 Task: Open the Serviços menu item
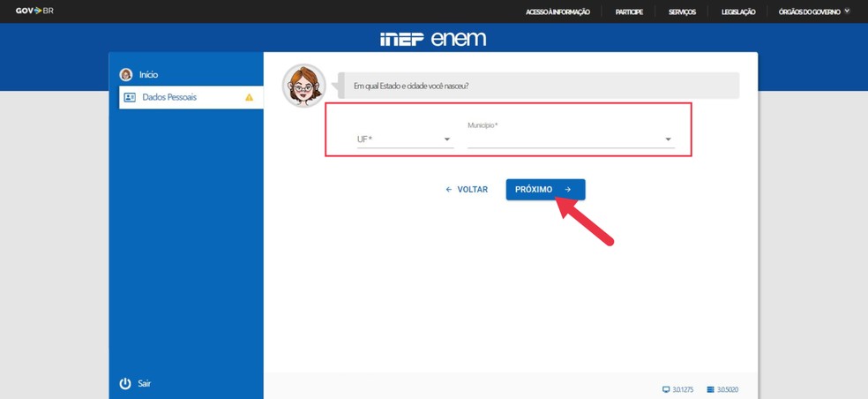click(x=682, y=11)
